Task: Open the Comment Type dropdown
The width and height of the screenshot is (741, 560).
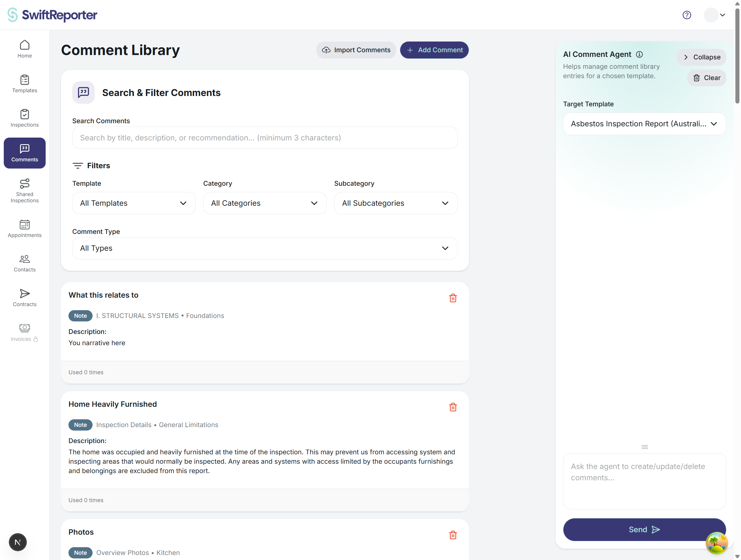Action: 264,248
